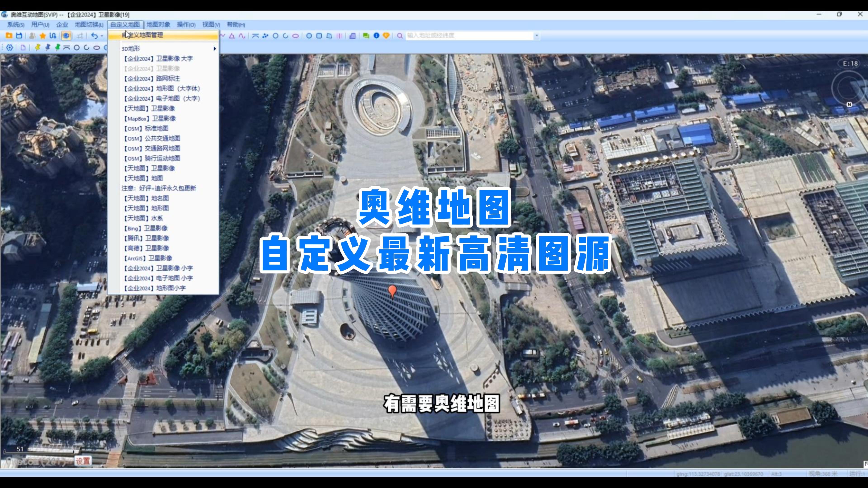Viewport: 868px width, 488px height.
Task: Open the 地图切换(L) menu
Action: coord(89,25)
